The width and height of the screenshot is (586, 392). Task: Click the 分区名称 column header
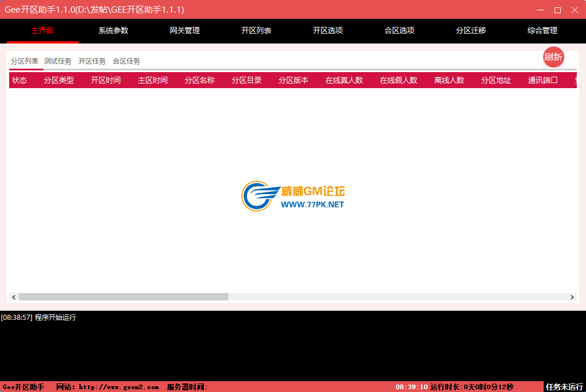point(200,80)
